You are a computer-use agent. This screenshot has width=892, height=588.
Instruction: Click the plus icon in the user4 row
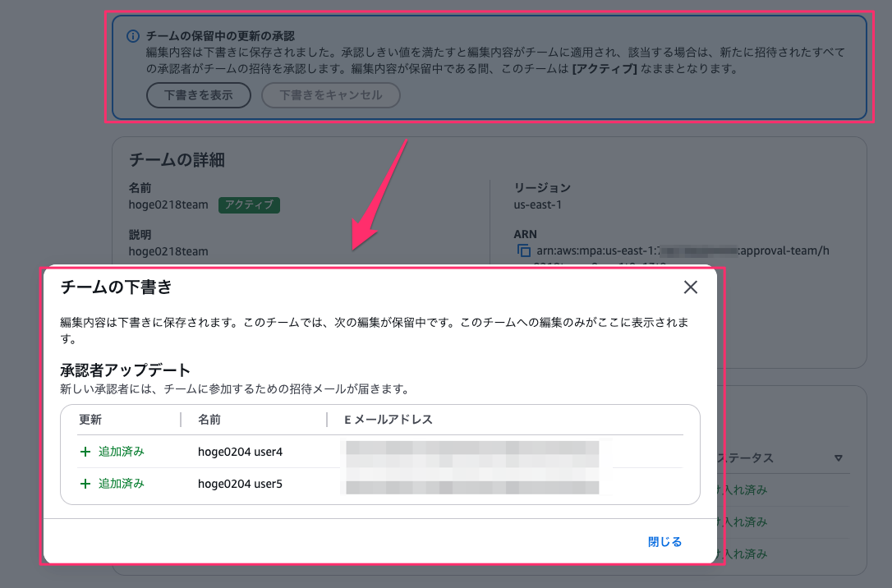pos(85,452)
